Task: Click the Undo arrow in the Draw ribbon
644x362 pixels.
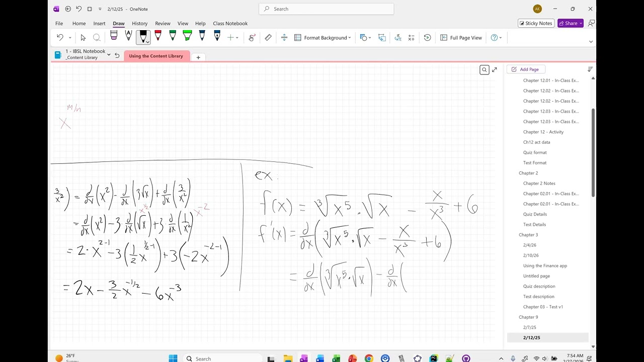Action: [60, 37]
